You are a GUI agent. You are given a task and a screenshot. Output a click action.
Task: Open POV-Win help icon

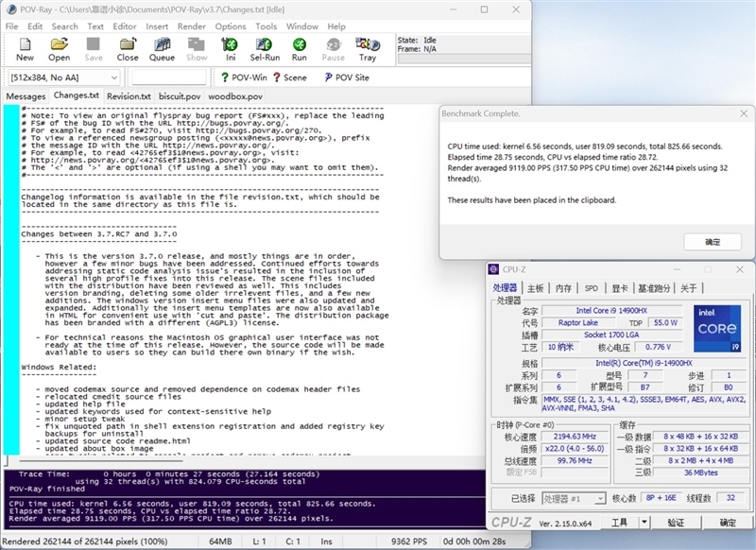(244, 77)
